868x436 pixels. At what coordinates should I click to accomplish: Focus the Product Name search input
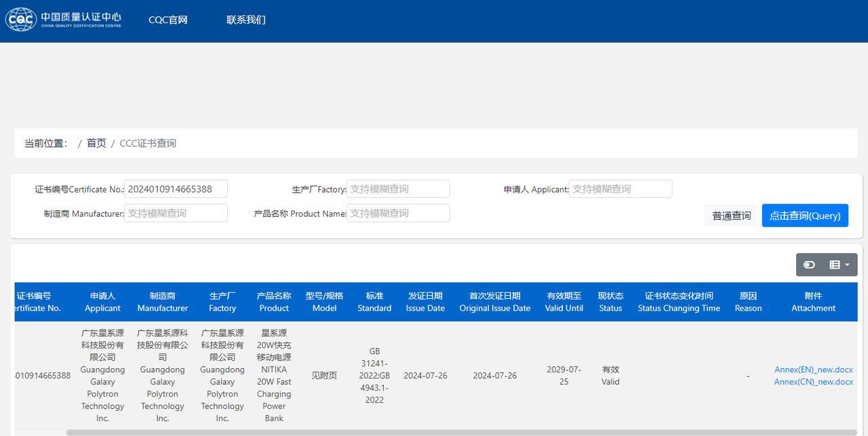click(x=398, y=213)
